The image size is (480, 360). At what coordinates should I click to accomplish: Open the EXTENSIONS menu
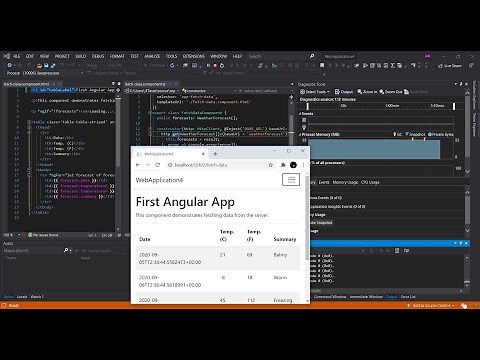(x=193, y=56)
